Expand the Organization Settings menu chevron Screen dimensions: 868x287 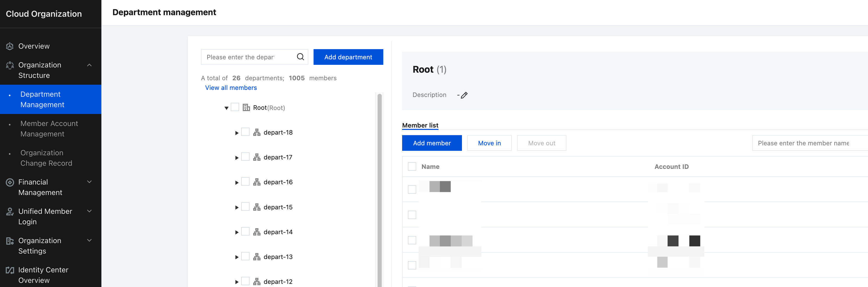(89, 241)
